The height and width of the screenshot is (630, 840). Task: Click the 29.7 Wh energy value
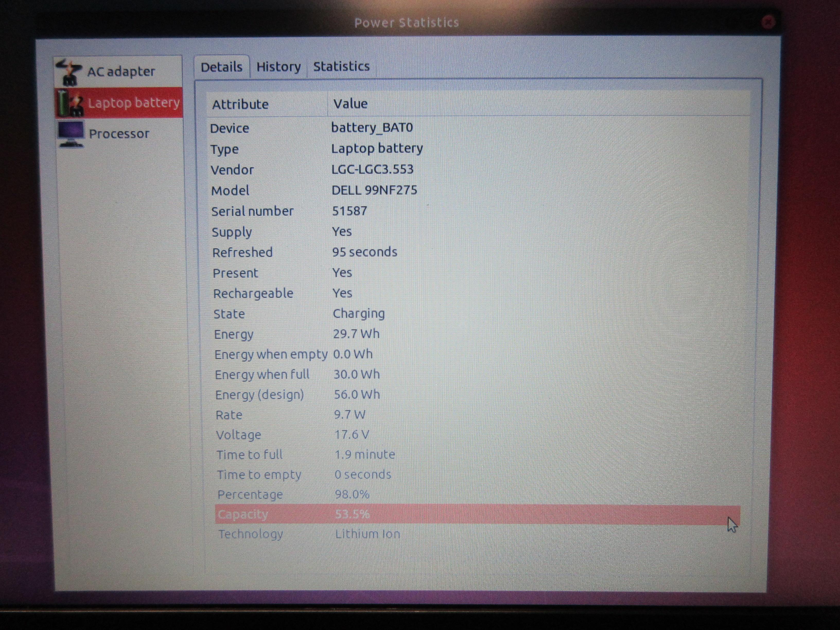click(x=356, y=334)
